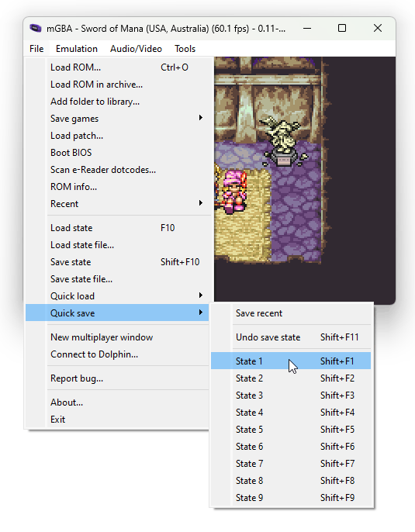Maximize the mGBA window
This screenshot has height=532, width=415.
(x=342, y=28)
